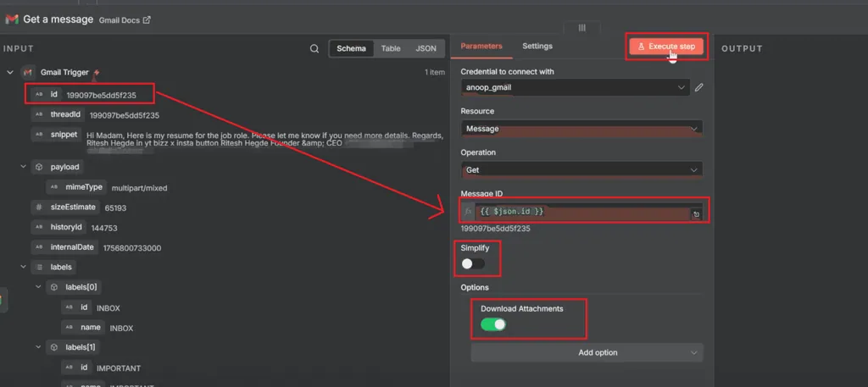The height and width of the screenshot is (387, 868).
Task: Click the lightning bolt trigger icon
Action: (97, 73)
